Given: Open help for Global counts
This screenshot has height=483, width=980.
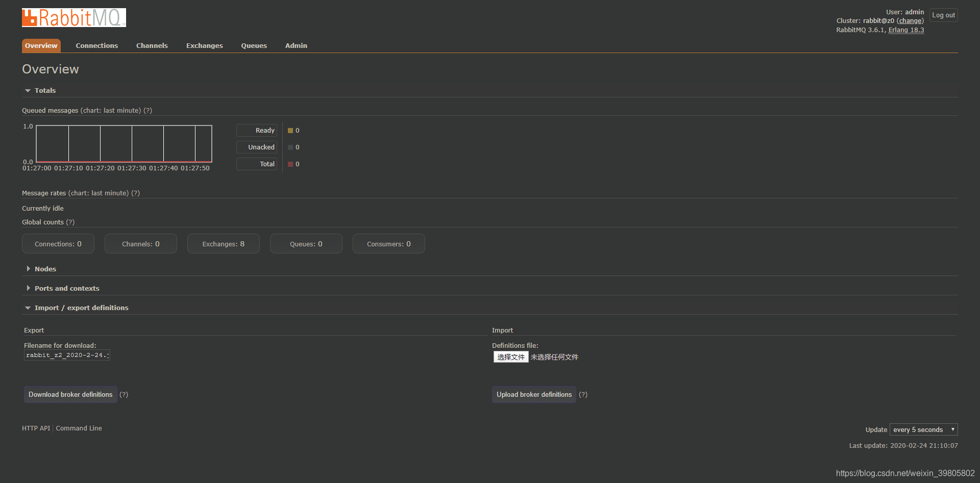Looking at the screenshot, I should [x=70, y=222].
